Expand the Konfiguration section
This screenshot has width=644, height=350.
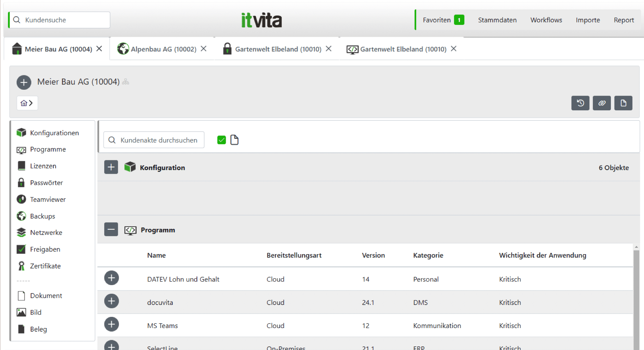tap(111, 167)
